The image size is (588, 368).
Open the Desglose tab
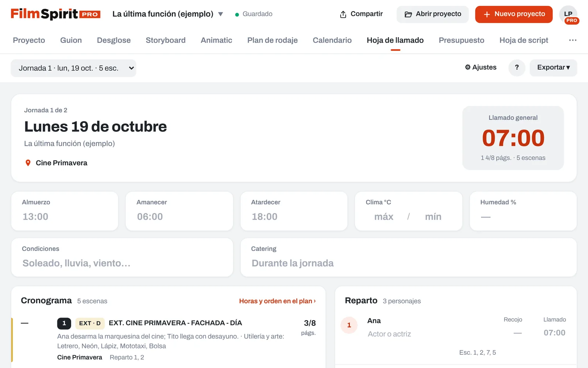point(114,40)
